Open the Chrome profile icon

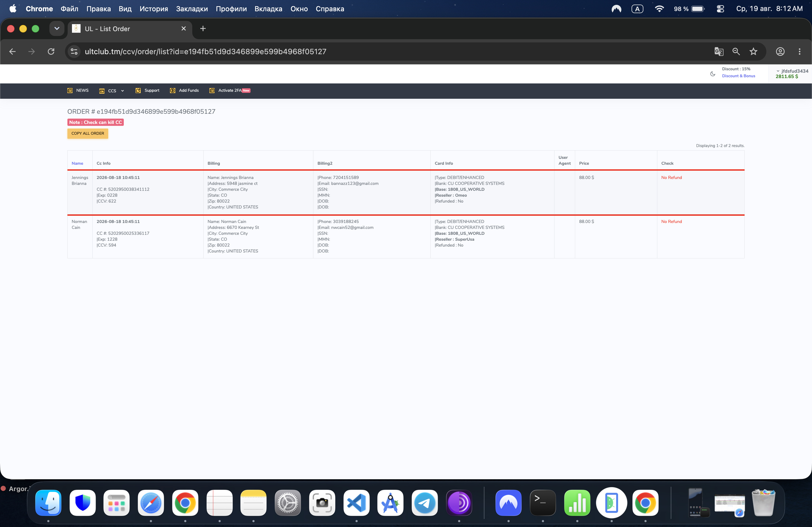[780, 52]
